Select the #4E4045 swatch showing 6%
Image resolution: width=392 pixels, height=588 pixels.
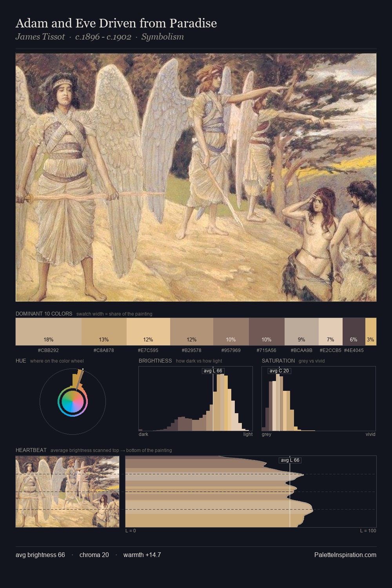[x=354, y=332]
